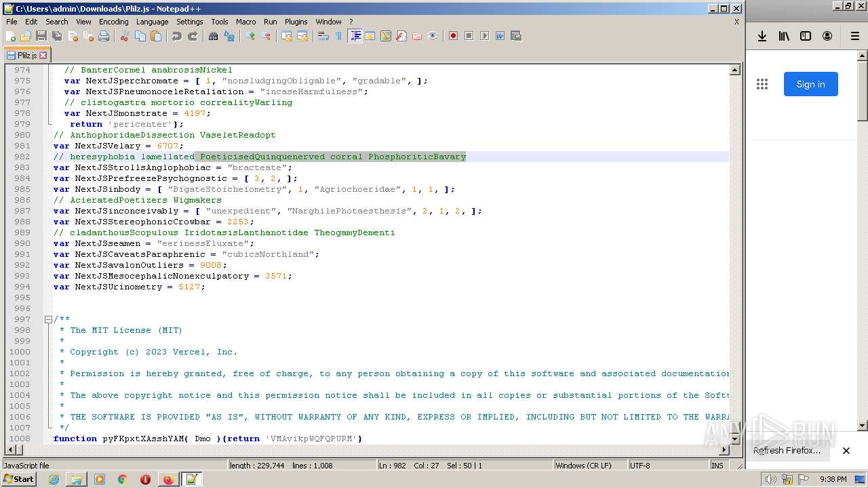Open the Edit menu

pos(31,22)
